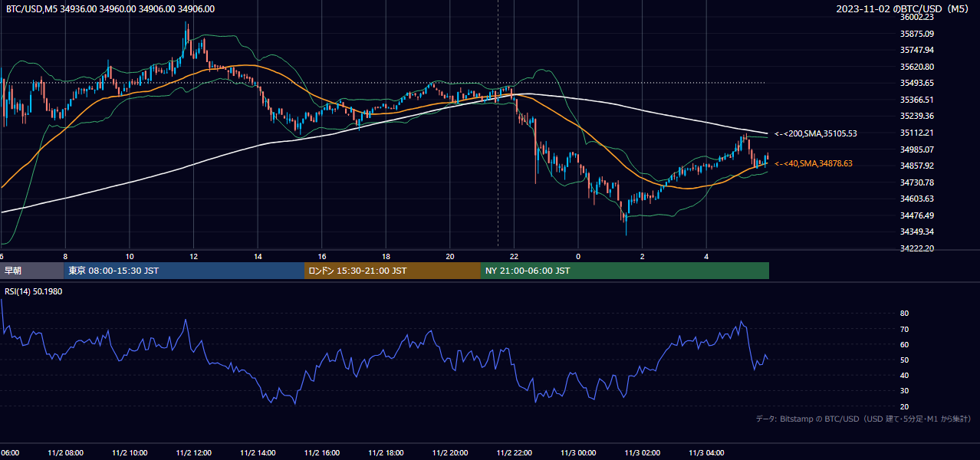
Task: Click price axis value 34349.34
Action: [x=917, y=232]
